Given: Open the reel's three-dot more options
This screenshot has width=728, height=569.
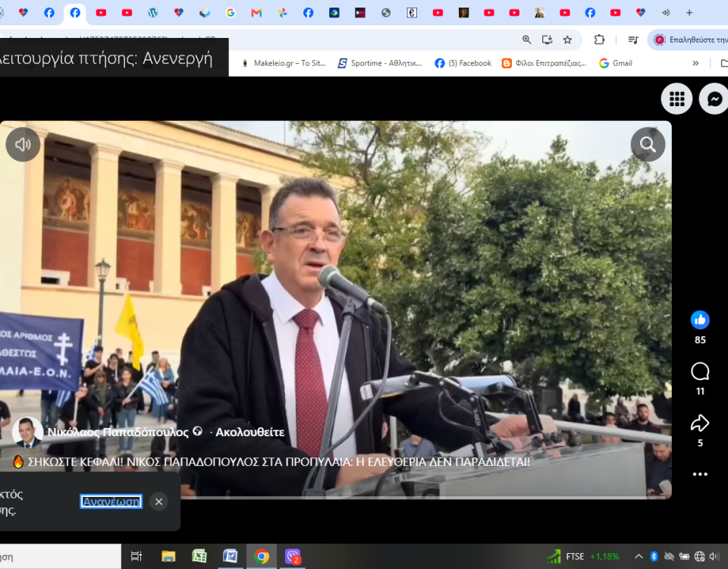Looking at the screenshot, I should pos(700,474).
